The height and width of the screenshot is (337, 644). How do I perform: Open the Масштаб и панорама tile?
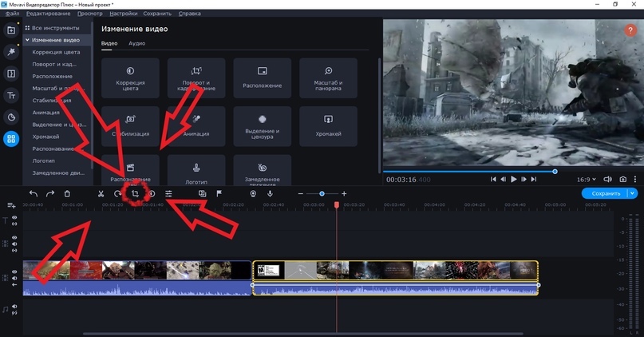pyautogui.click(x=328, y=78)
